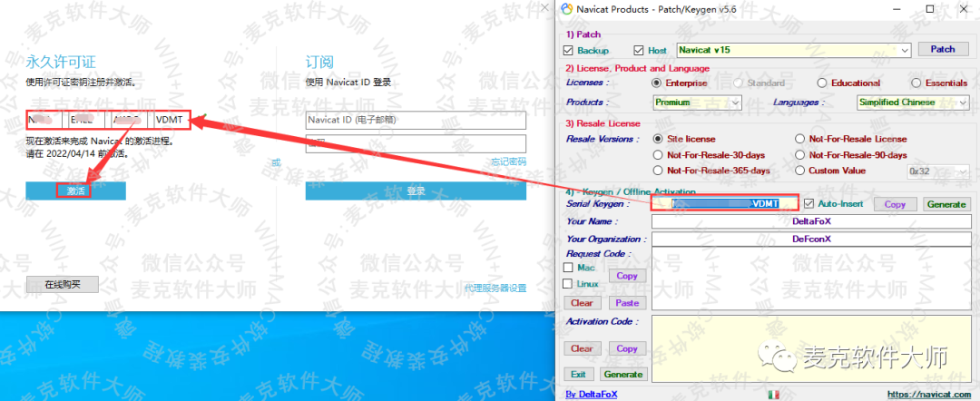The width and height of the screenshot is (980, 401).
Task: Click the 在线购买 buy online button
Action: [x=63, y=284]
